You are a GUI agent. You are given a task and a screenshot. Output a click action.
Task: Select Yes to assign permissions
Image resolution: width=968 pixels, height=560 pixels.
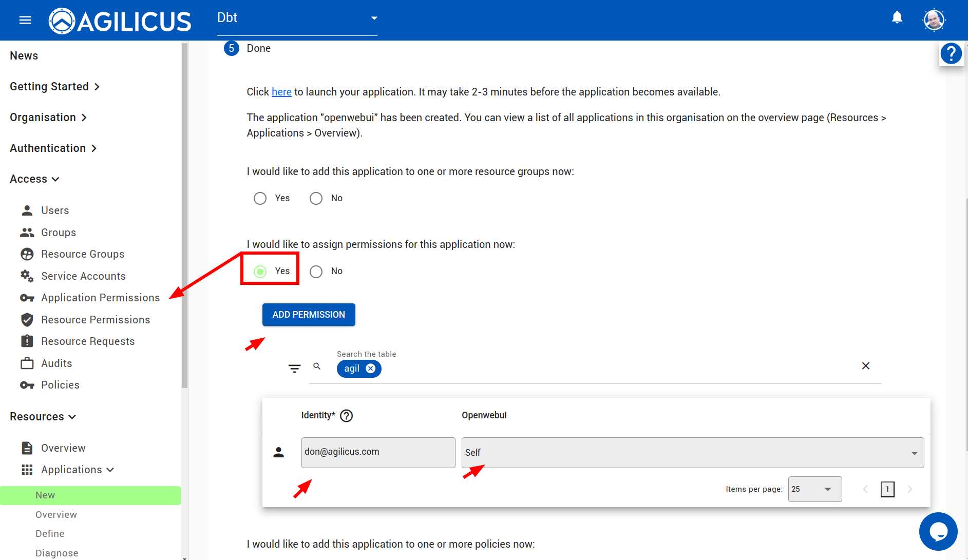[260, 272]
